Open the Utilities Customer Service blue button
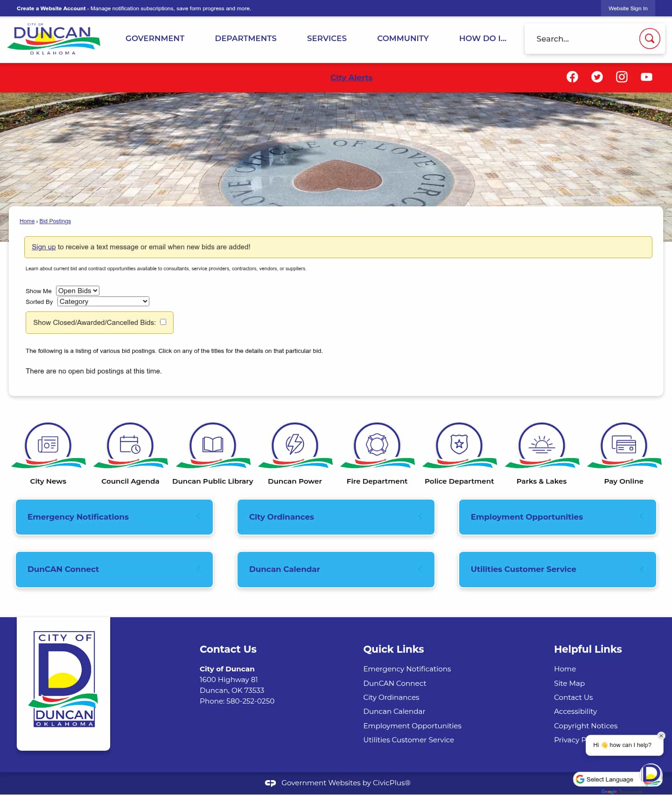This screenshot has width=672, height=796. coord(558,569)
